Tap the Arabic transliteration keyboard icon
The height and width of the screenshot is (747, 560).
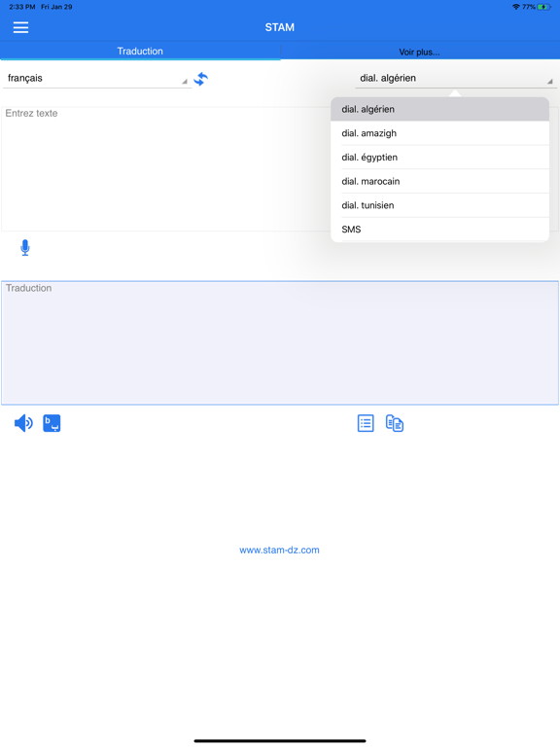coord(52,423)
